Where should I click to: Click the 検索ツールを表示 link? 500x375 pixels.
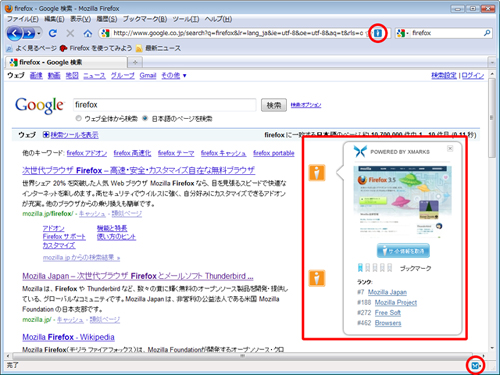pos(74,135)
